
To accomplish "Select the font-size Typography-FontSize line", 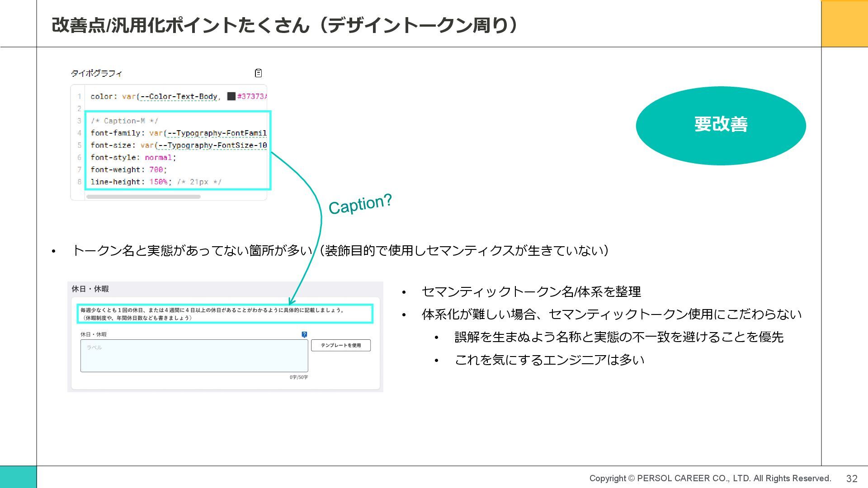I will point(179,145).
